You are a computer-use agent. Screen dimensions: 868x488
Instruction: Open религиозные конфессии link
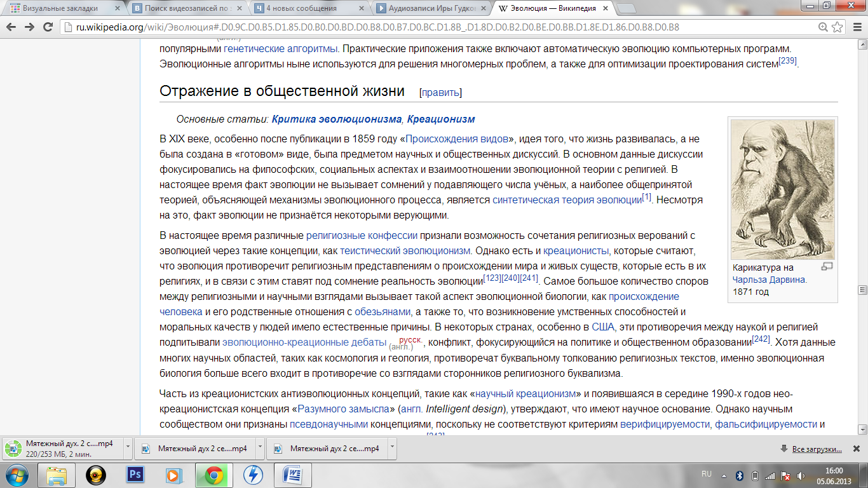point(362,235)
